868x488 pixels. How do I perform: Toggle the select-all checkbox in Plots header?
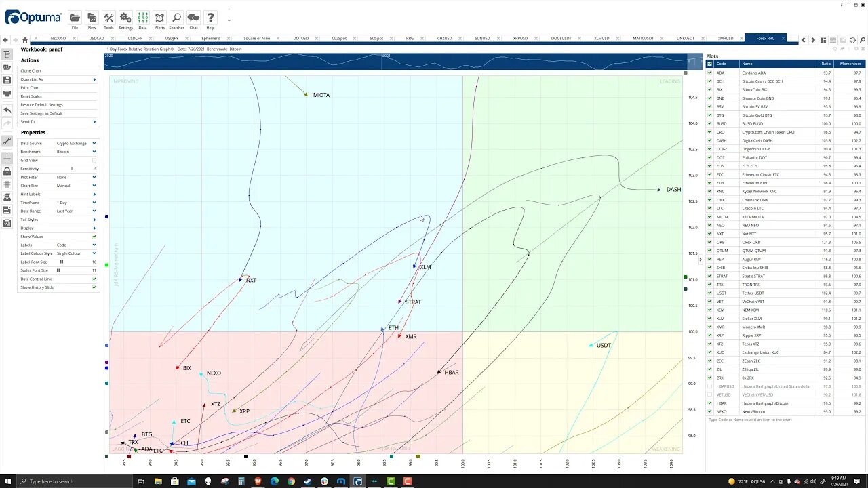tap(710, 64)
